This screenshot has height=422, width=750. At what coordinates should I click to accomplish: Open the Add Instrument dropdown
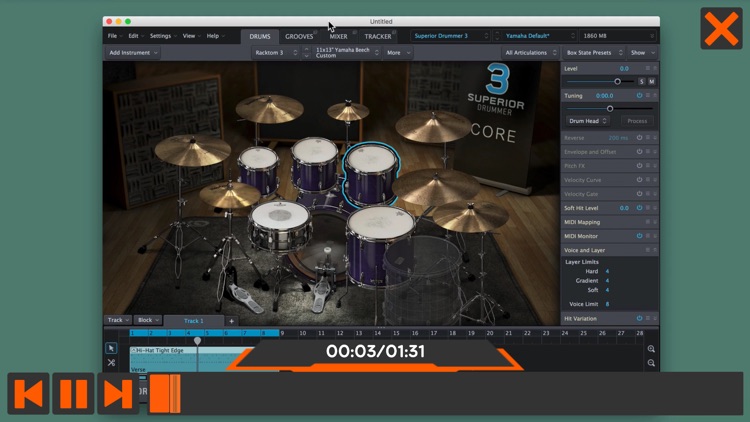pos(133,53)
